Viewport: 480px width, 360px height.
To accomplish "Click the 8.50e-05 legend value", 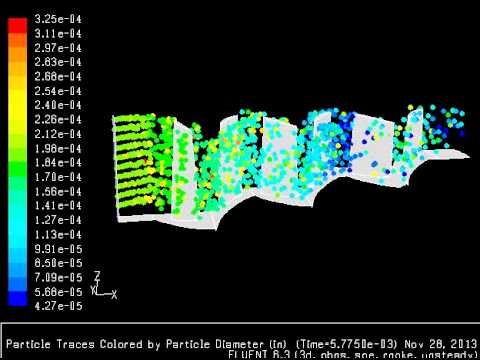I will coord(58,263).
